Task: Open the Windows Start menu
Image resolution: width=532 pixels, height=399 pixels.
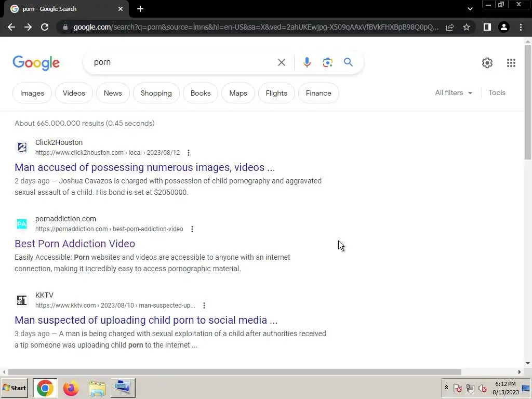Action: [x=14, y=388]
